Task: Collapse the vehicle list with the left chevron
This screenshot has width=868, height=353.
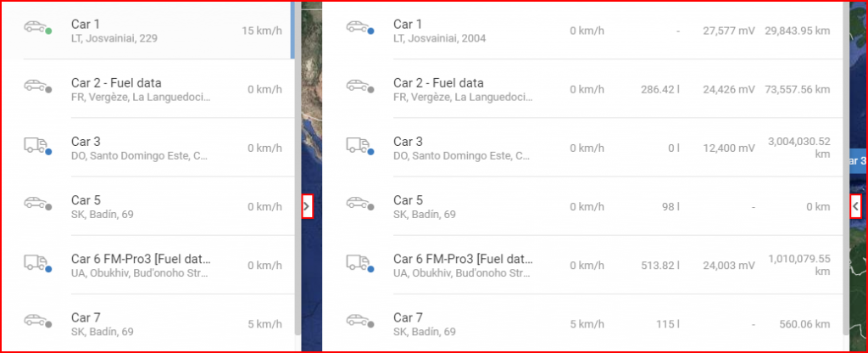Action: pos(856,207)
